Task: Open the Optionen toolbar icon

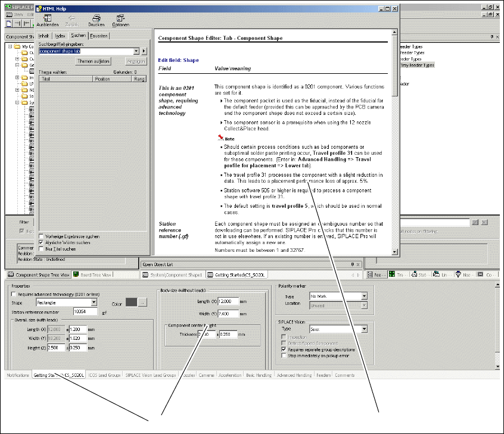Action: (120, 18)
